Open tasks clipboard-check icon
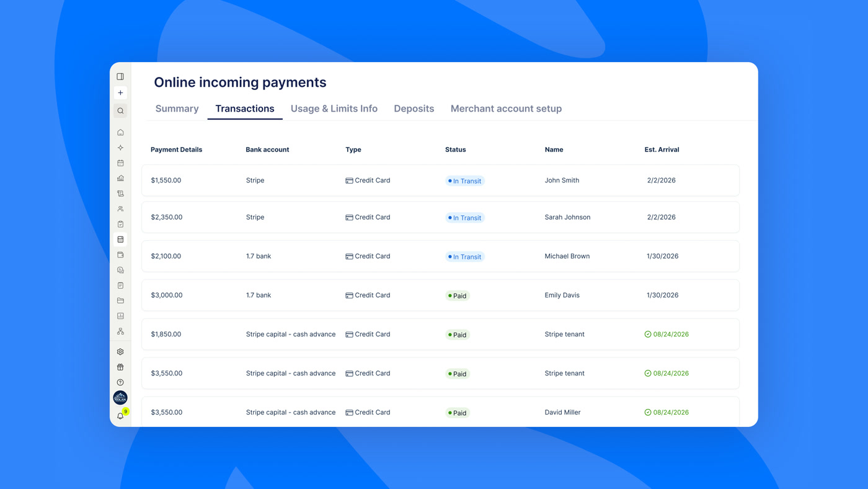 click(120, 224)
